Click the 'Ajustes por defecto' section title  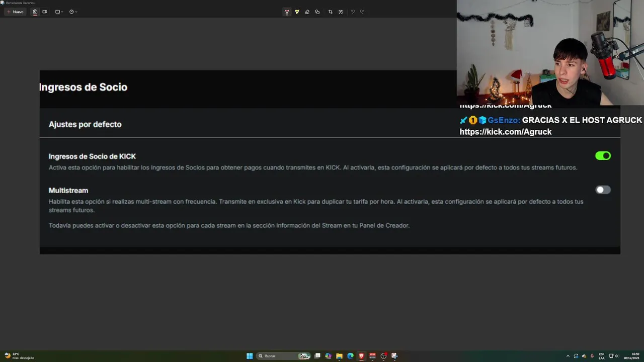[x=85, y=124]
